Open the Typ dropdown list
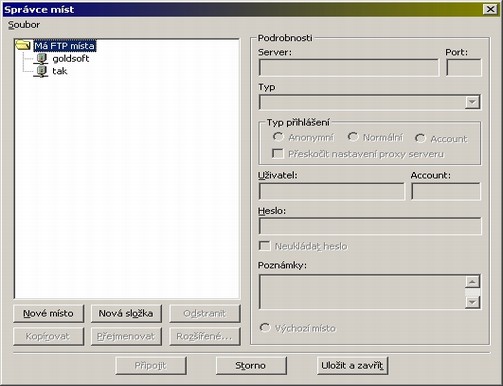This screenshot has width=503, height=386. tap(472, 102)
